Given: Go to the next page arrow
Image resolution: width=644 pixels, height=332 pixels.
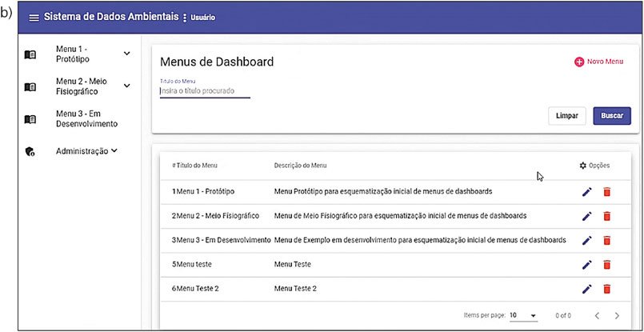Looking at the screenshot, I should point(617,316).
